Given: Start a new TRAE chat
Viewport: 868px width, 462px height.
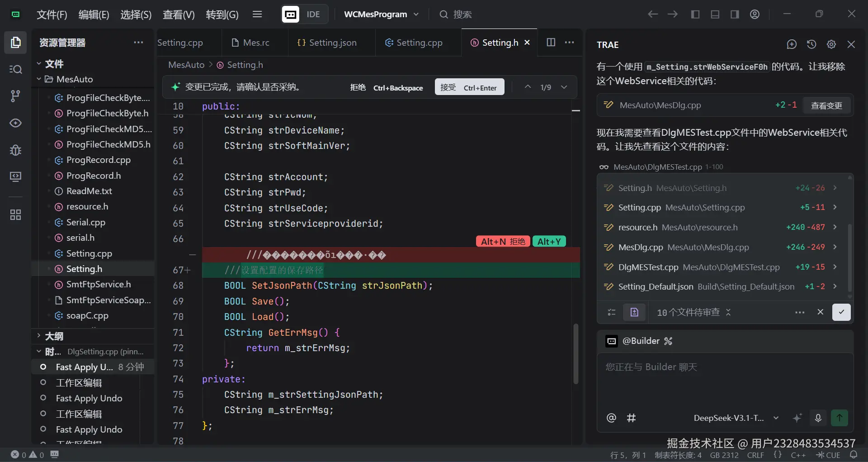Looking at the screenshot, I should [x=791, y=44].
